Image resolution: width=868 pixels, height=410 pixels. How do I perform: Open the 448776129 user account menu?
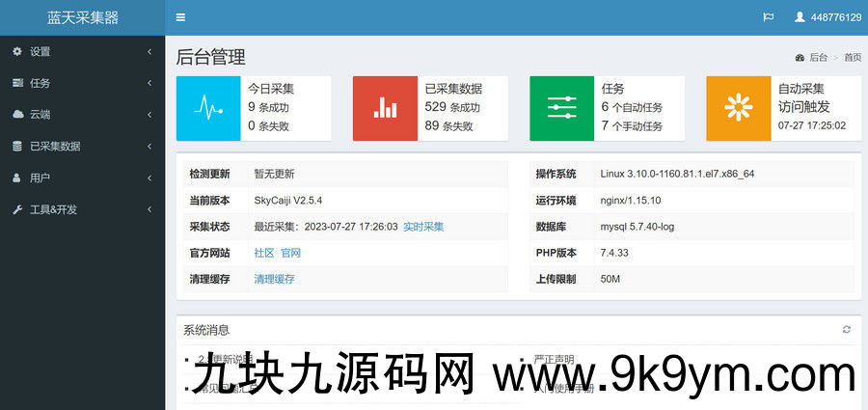[x=827, y=17]
